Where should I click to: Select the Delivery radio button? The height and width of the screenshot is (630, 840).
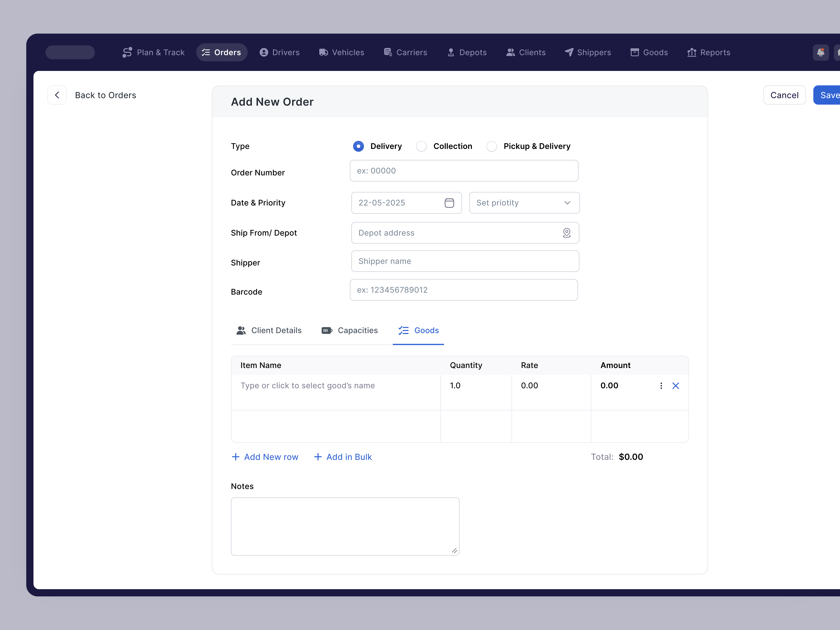coord(358,146)
